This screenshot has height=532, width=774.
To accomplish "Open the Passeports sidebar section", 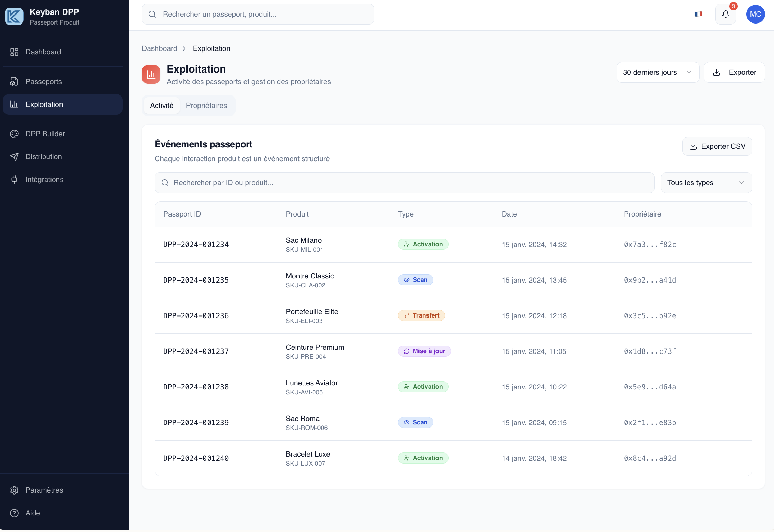I will 63,82.
